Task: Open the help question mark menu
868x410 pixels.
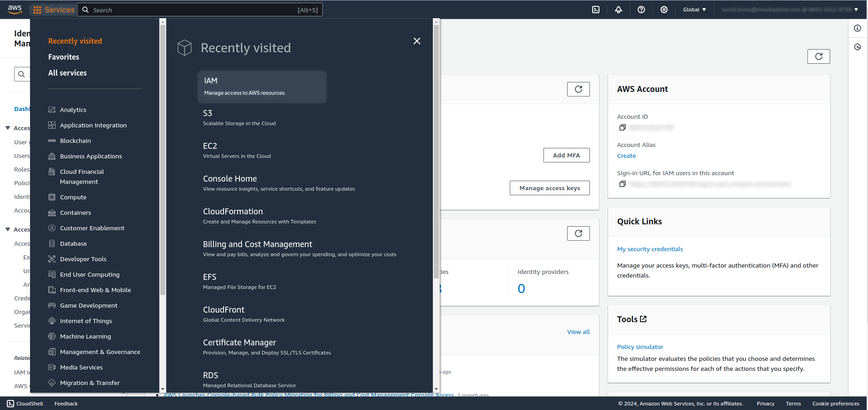Action: coord(641,10)
